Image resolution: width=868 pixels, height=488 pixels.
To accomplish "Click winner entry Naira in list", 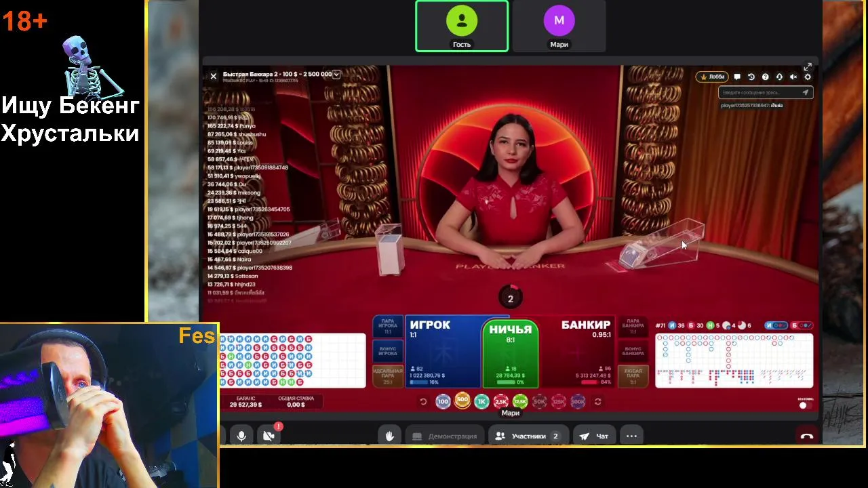I will click(x=229, y=259).
